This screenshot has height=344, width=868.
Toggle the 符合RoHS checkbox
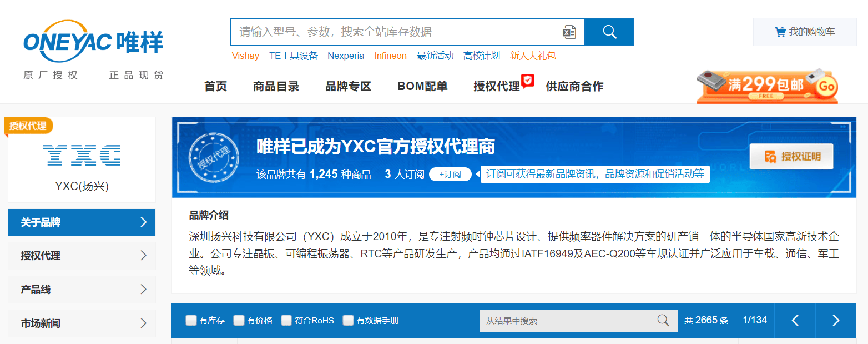tap(286, 320)
